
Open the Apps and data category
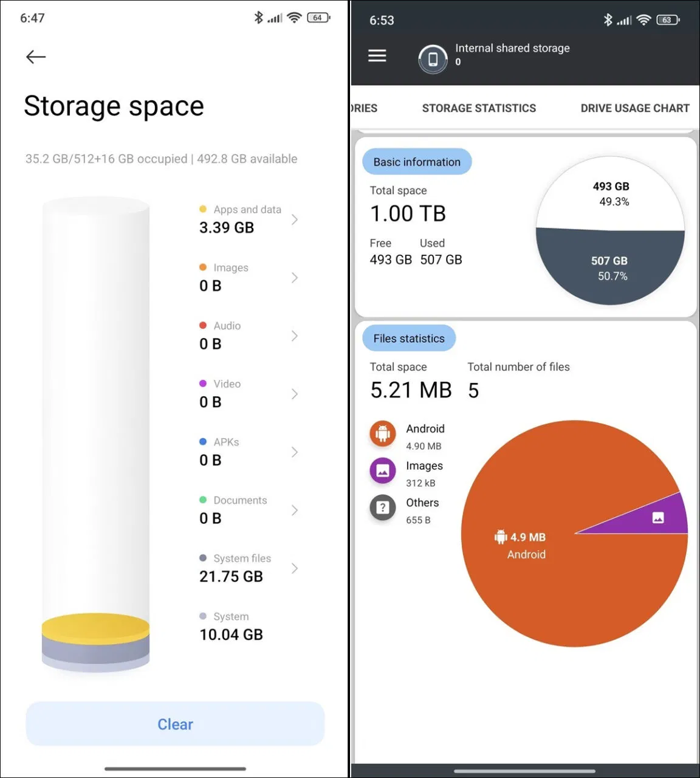[x=247, y=219]
